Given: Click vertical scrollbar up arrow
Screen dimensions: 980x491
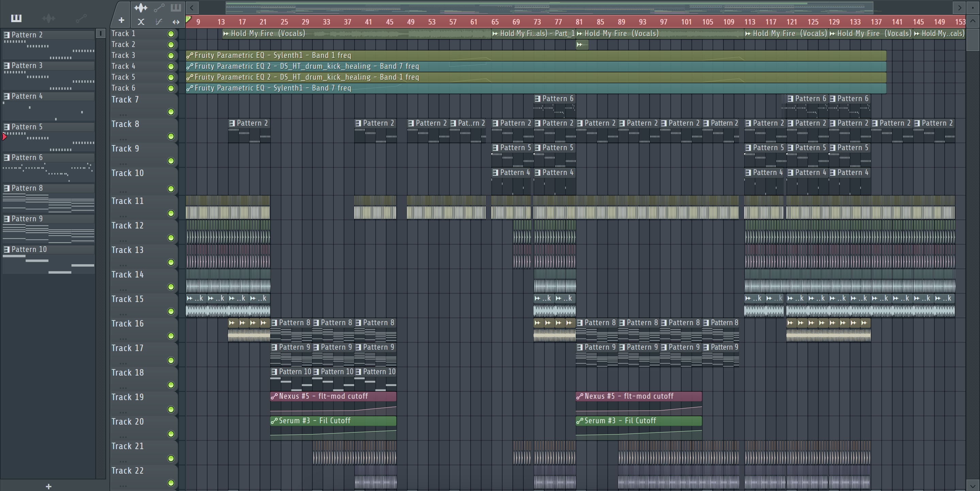Looking at the screenshot, I should tap(973, 21).
